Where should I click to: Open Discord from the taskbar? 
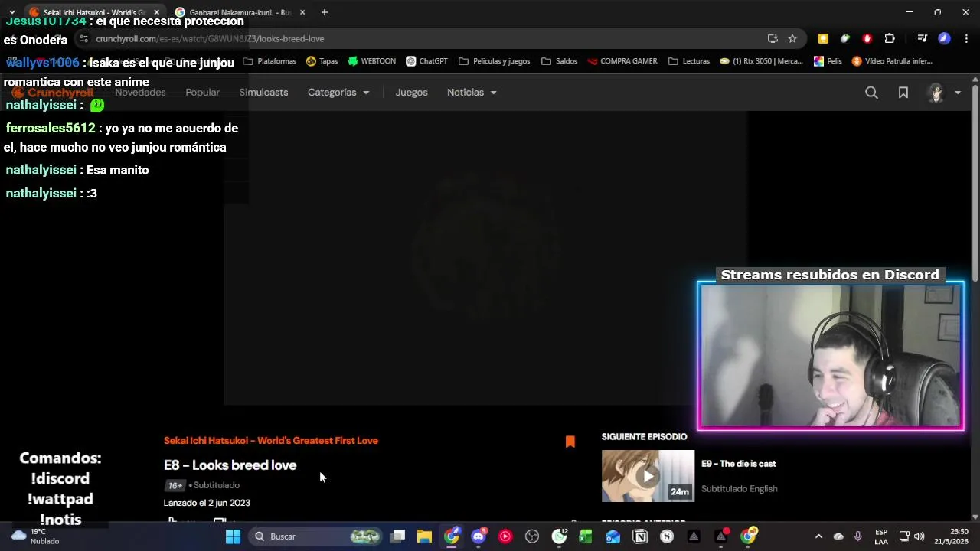tap(479, 536)
